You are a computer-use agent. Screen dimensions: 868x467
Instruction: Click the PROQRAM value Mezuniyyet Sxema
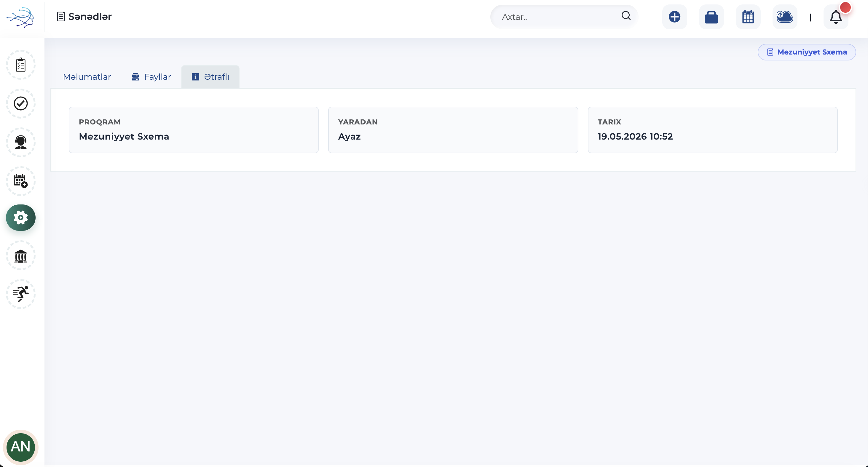[124, 136]
